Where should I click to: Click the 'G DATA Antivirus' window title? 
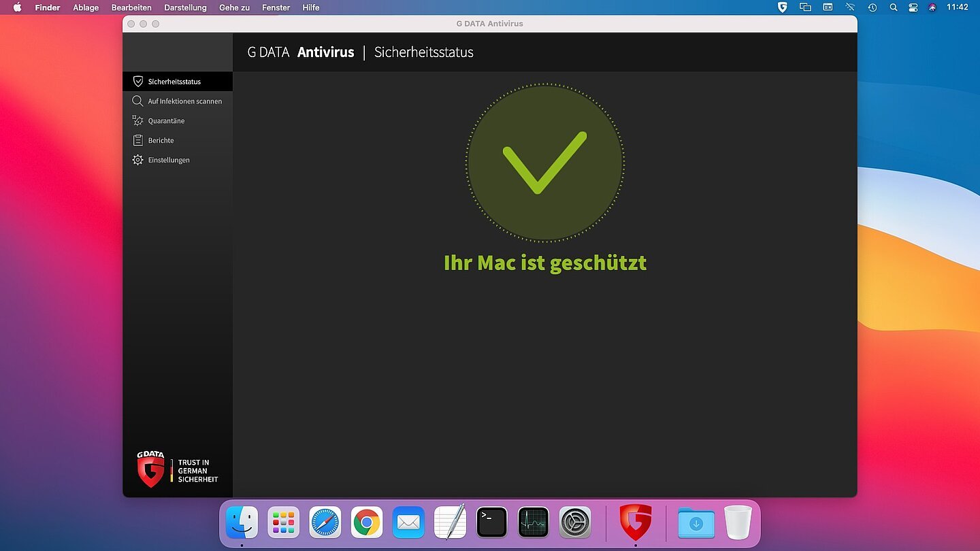(490, 24)
